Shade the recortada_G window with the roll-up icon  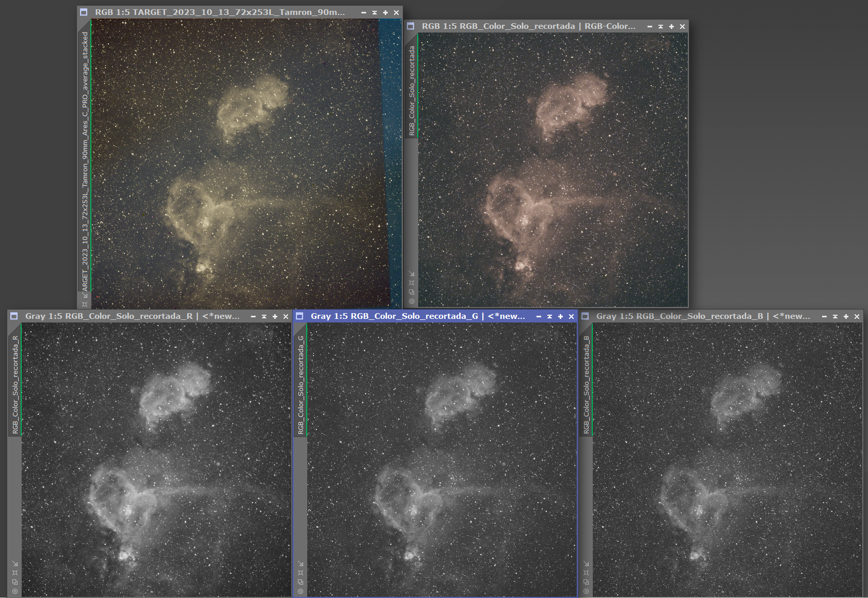tap(549, 316)
